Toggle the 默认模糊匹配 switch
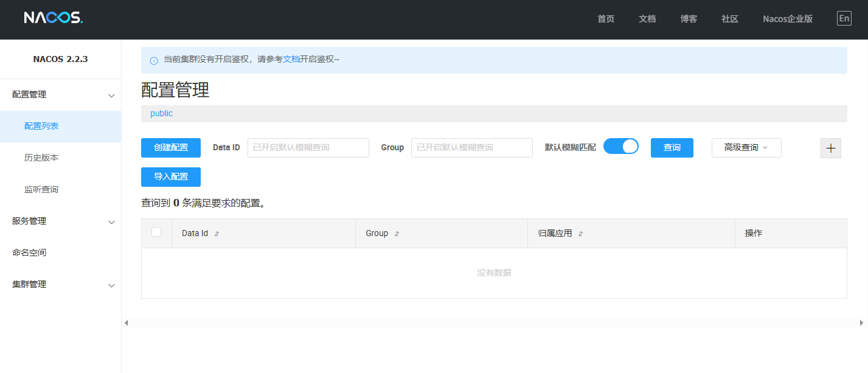This screenshot has height=373, width=868. 621,147
